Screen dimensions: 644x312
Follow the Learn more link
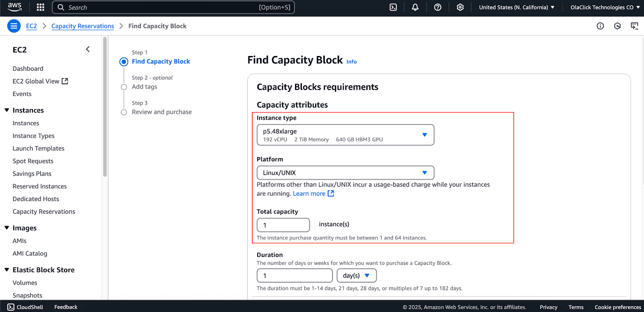pyautogui.click(x=309, y=193)
